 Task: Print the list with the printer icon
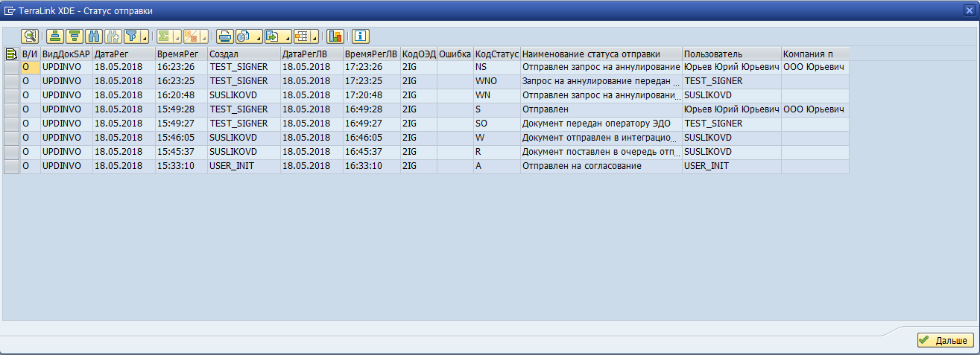click(x=224, y=36)
